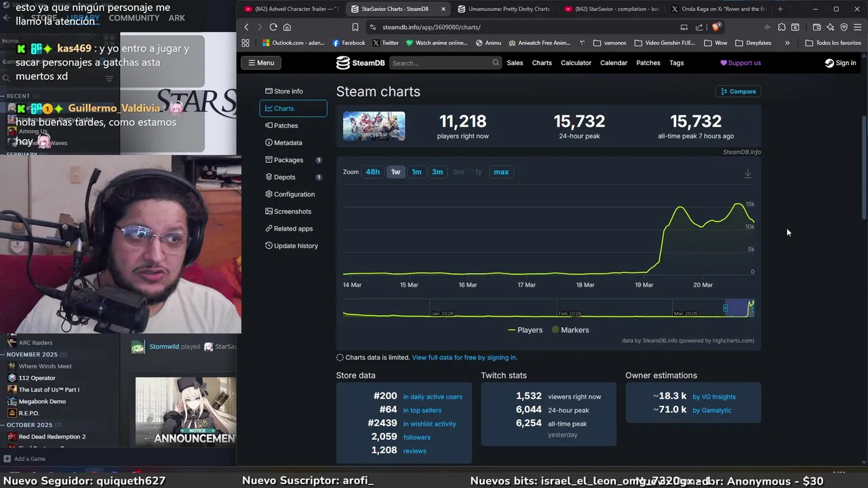This screenshot has width=868, height=488.
Task: Open the Wow bookmark folder
Action: coord(715,43)
